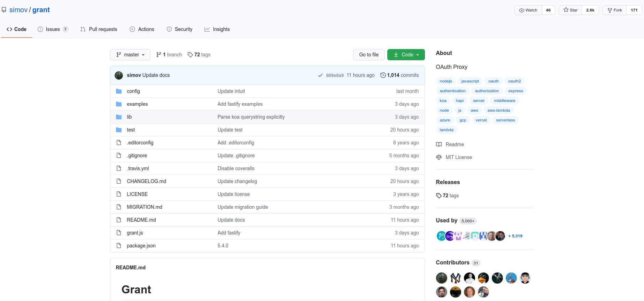
Task: Open the Releases heading link
Action: (448, 182)
